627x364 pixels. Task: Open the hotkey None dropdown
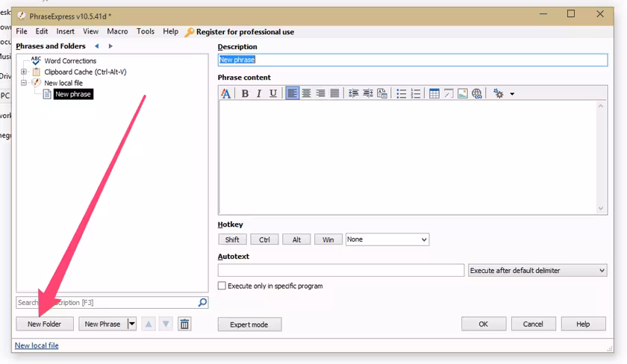tap(387, 239)
